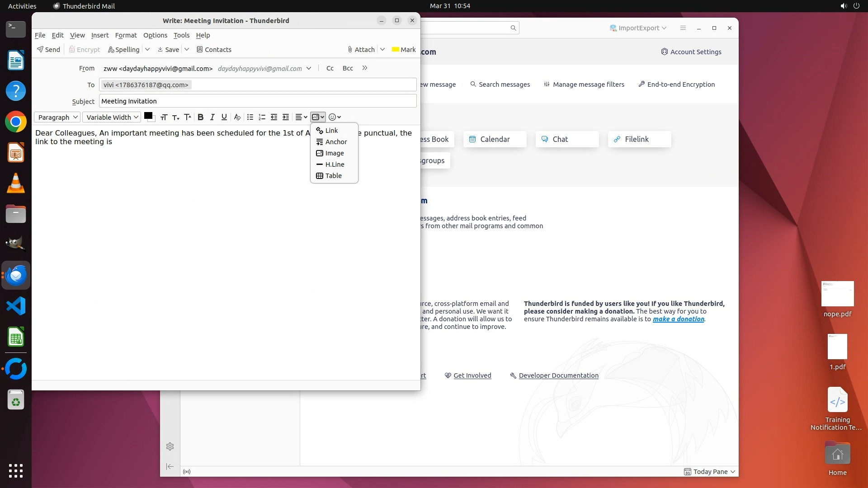Open the Format menu

(126, 35)
